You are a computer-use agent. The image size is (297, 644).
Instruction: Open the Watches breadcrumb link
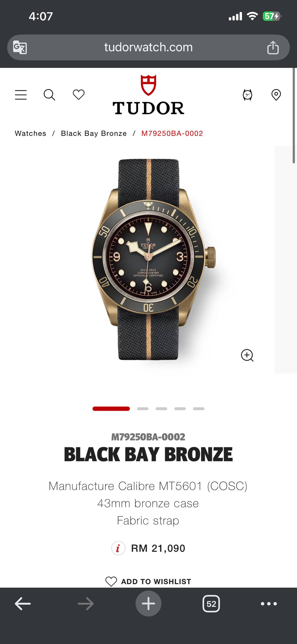(31, 133)
